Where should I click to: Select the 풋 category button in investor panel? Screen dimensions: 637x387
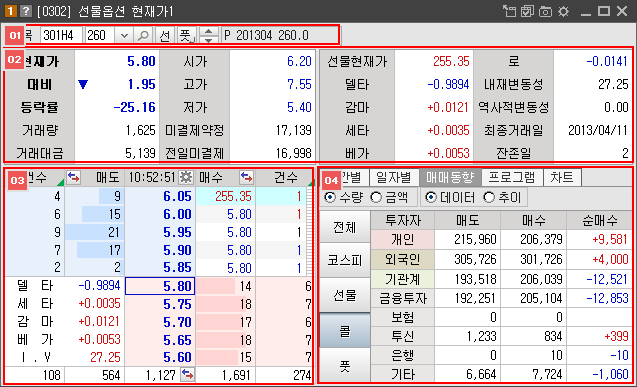[344, 365]
